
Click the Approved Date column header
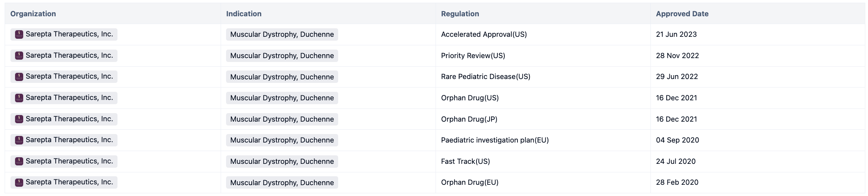pos(682,14)
